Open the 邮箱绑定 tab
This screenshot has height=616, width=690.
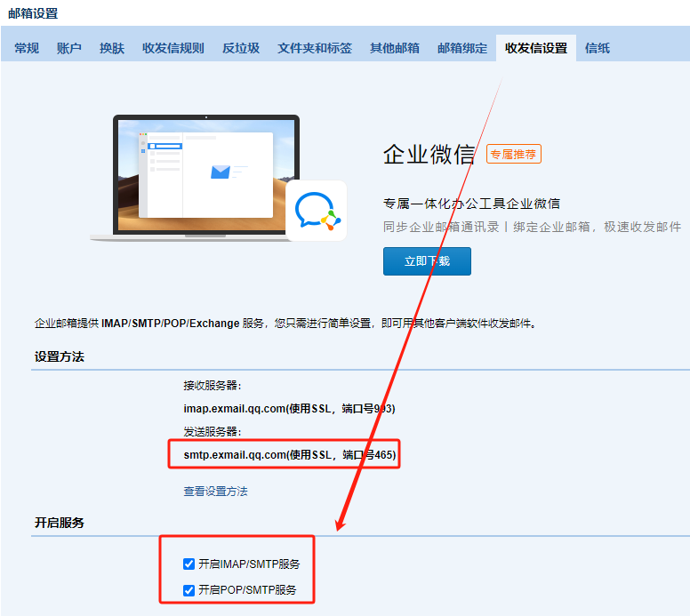462,48
